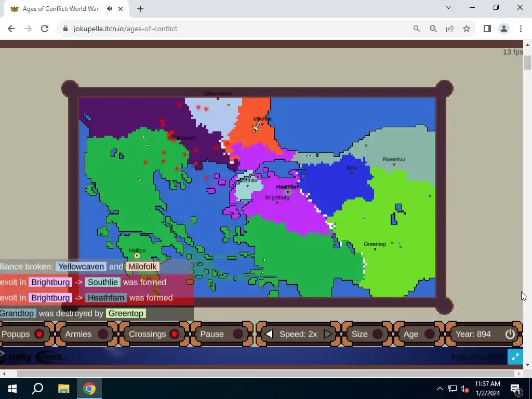Toggle the Age option
532x399 pixels.
tap(430, 334)
